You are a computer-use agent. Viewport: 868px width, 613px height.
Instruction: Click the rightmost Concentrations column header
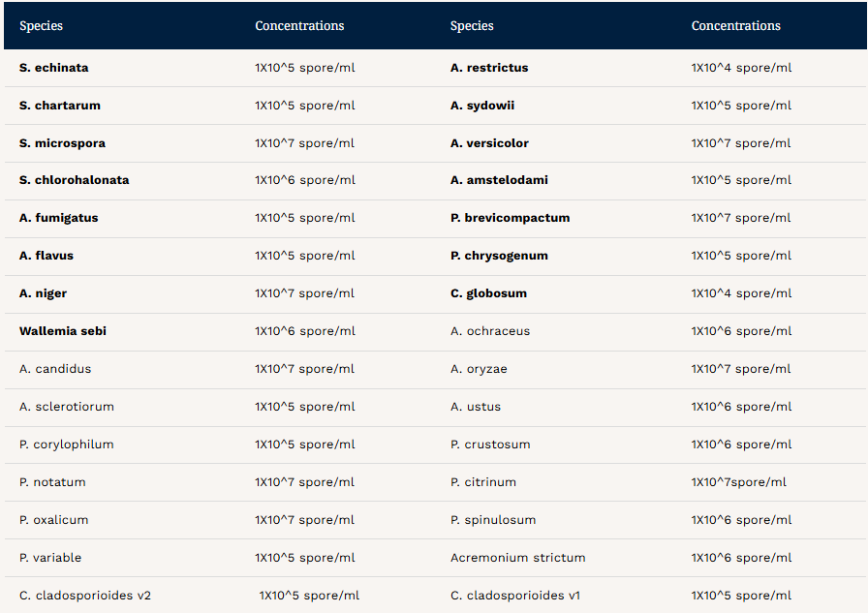[x=735, y=26]
